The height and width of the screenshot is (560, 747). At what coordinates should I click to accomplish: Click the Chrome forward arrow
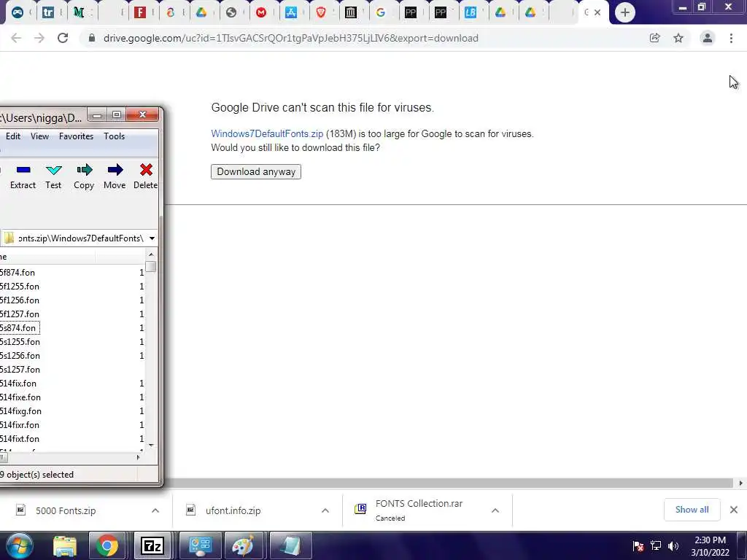coord(39,38)
